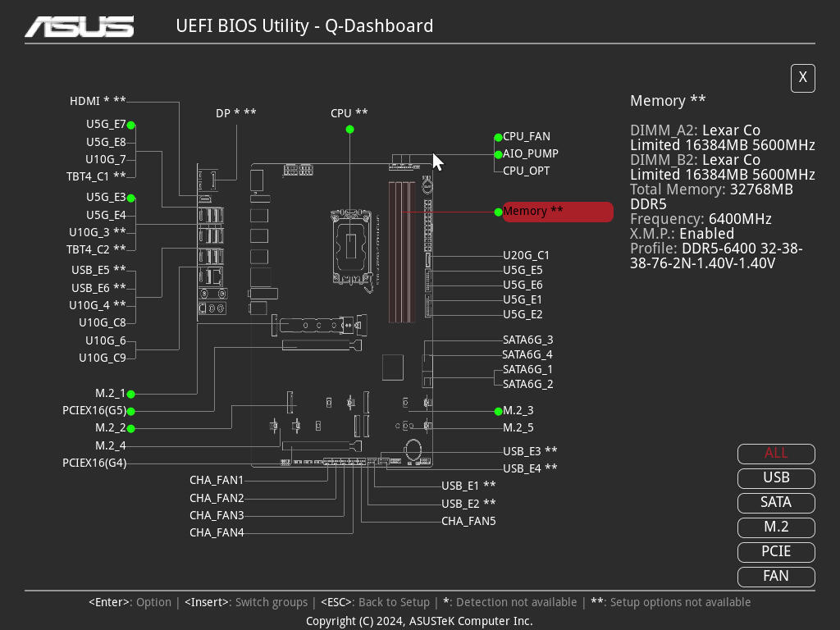The height and width of the screenshot is (630, 840).
Task: Close Q-Dashboard with the X button
Action: point(802,78)
